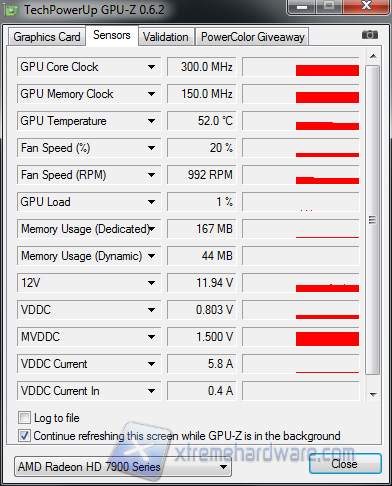Image resolution: width=392 pixels, height=486 pixels.
Task: Minimize the GPU-Z window
Action: click(x=302, y=7)
